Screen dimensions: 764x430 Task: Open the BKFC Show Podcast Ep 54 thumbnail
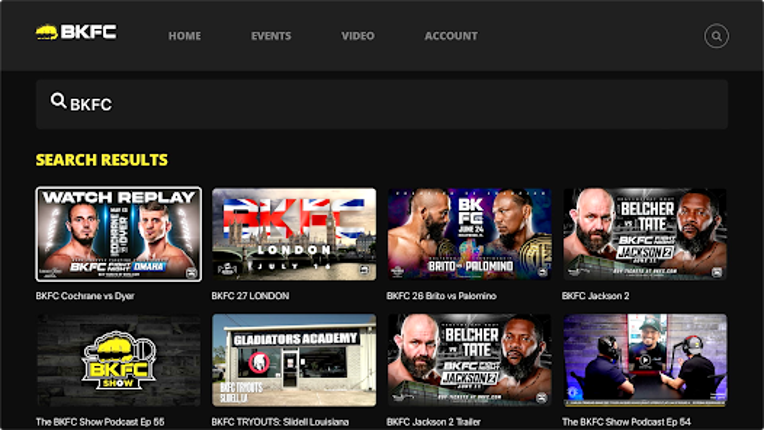coord(645,360)
